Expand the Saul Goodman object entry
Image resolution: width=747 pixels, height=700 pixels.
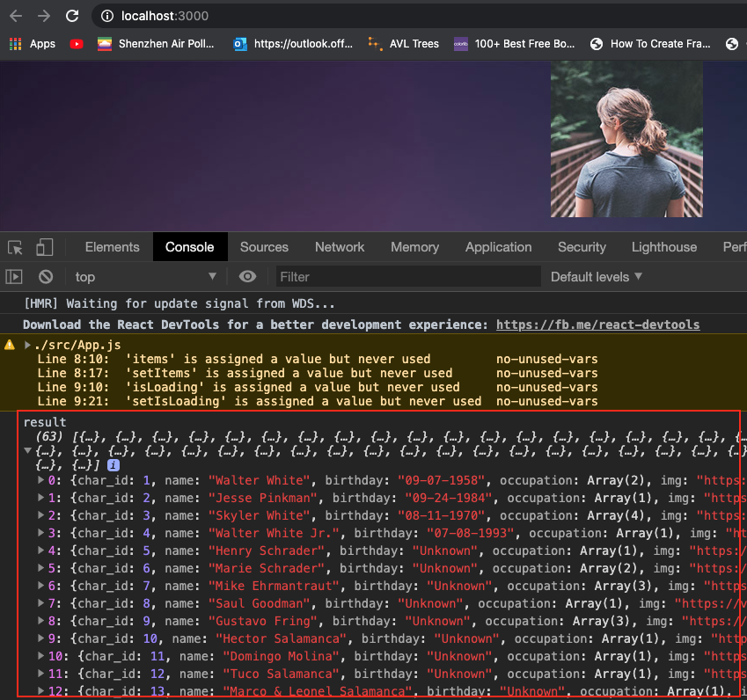click(41, 603)
